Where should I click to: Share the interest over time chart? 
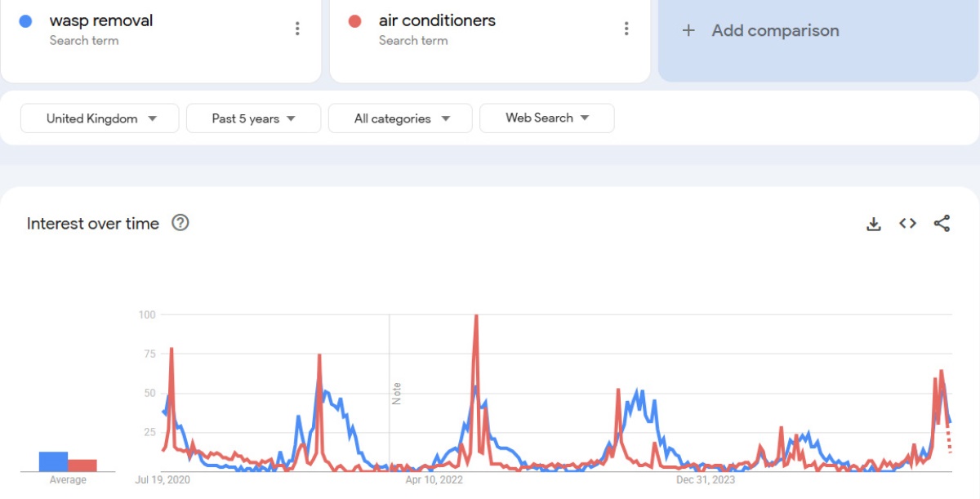(x=942, y=224)
